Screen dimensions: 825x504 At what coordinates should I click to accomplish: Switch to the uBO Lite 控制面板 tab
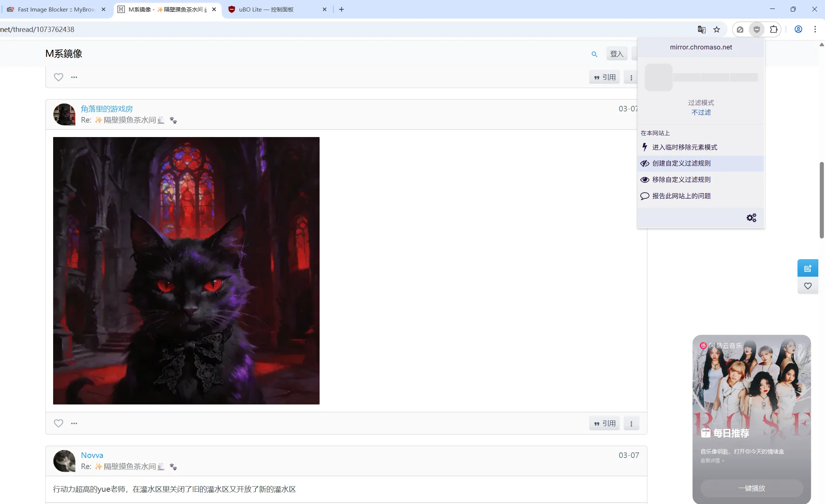pyautogui.click(x=266, y=9)
